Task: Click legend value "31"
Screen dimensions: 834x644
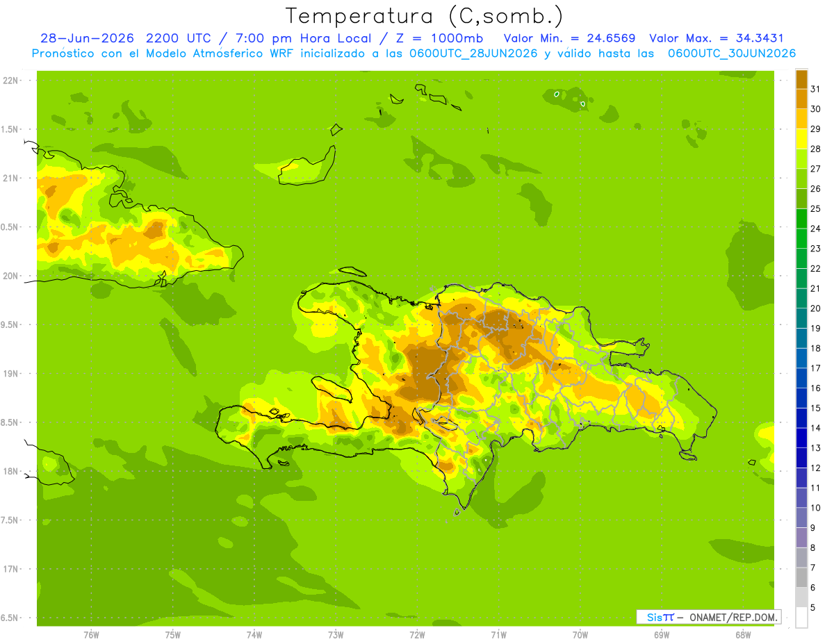Action: tap(815, 88)
